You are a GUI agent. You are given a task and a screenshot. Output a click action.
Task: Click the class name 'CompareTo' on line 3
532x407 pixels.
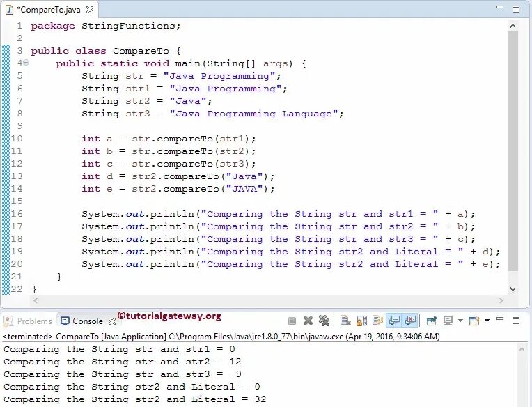pyautogui.click(x=141, y=51)
